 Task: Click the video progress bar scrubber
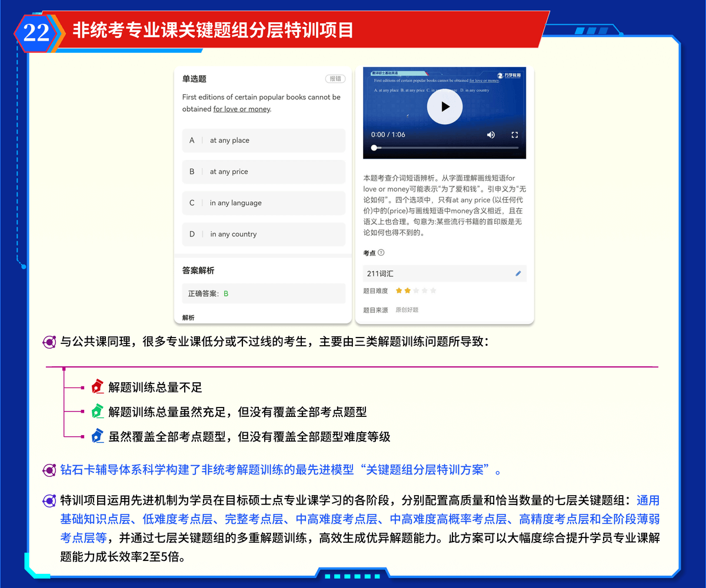pyautogui.click(x=374, y=148)
